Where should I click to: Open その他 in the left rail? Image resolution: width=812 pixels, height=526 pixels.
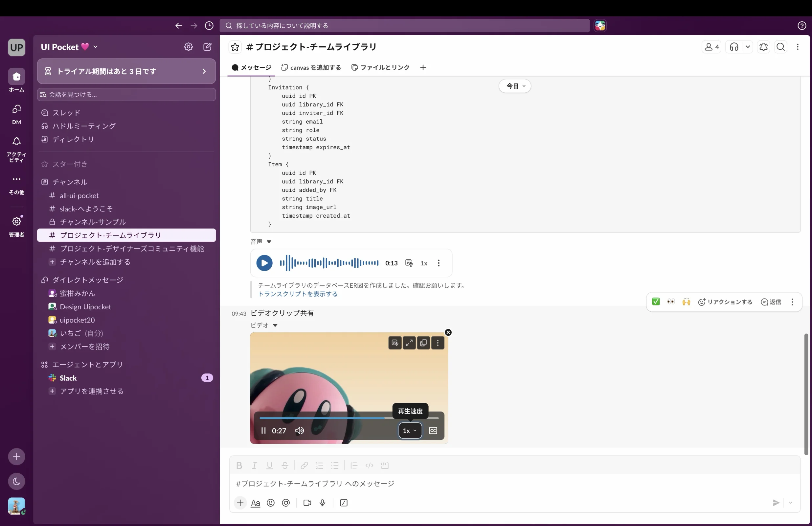16,185
